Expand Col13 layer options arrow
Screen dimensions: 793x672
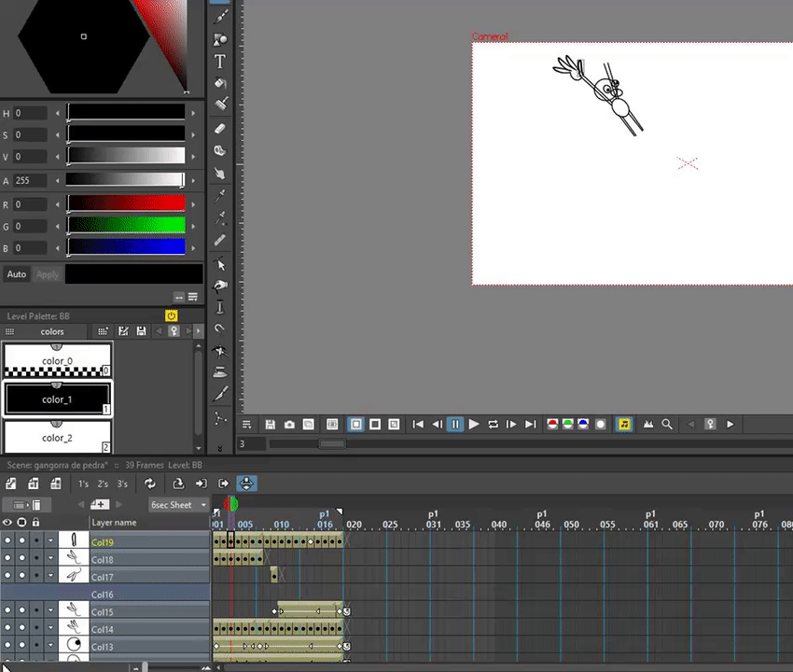pos(50,647)
